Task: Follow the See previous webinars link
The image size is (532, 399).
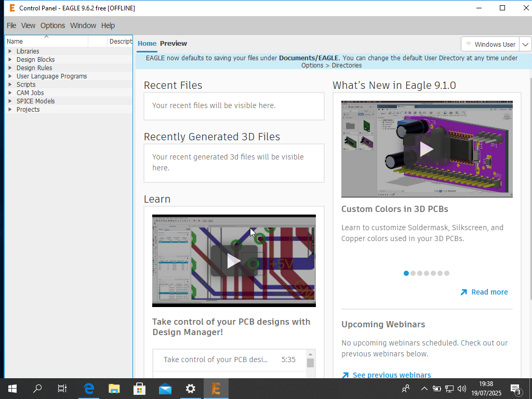Action: (x=391, y=375)
